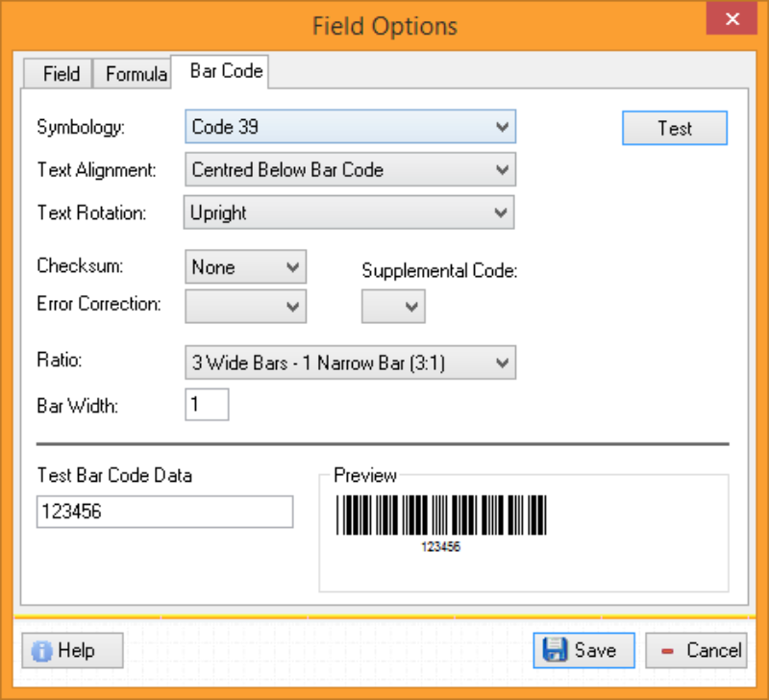Click the floppy disk Save icon
Image resolution: width=769 pixels, height=700 pixels.
[x=555, y=649]
